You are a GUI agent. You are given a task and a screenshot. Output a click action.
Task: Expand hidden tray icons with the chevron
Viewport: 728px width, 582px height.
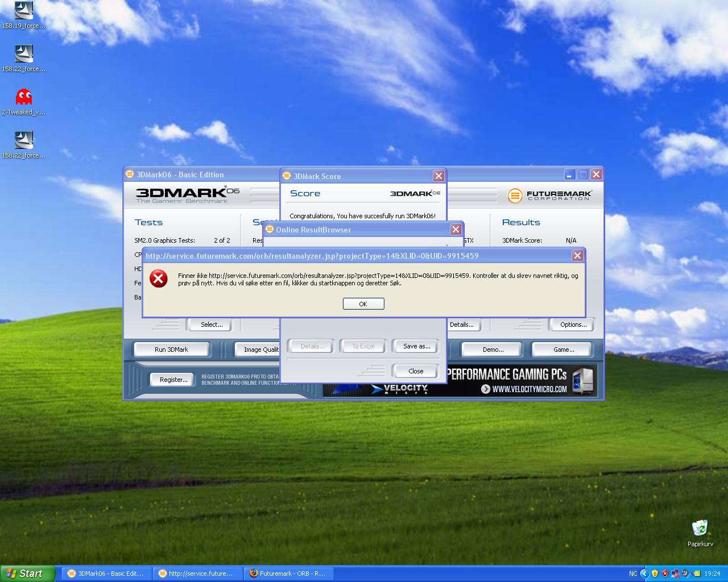click(x=644, y=573)
